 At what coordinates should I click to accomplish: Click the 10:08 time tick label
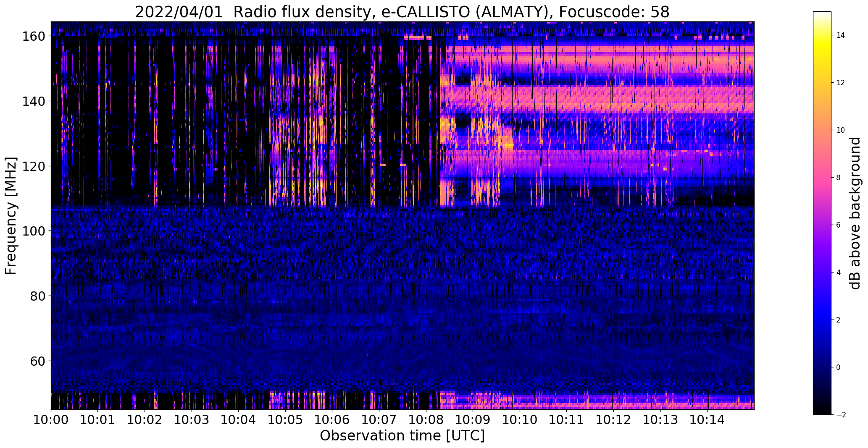pos(426,419)
